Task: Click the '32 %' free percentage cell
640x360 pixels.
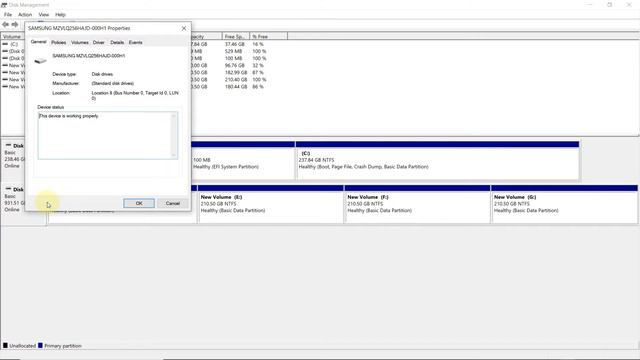Action: click(258, 65)
